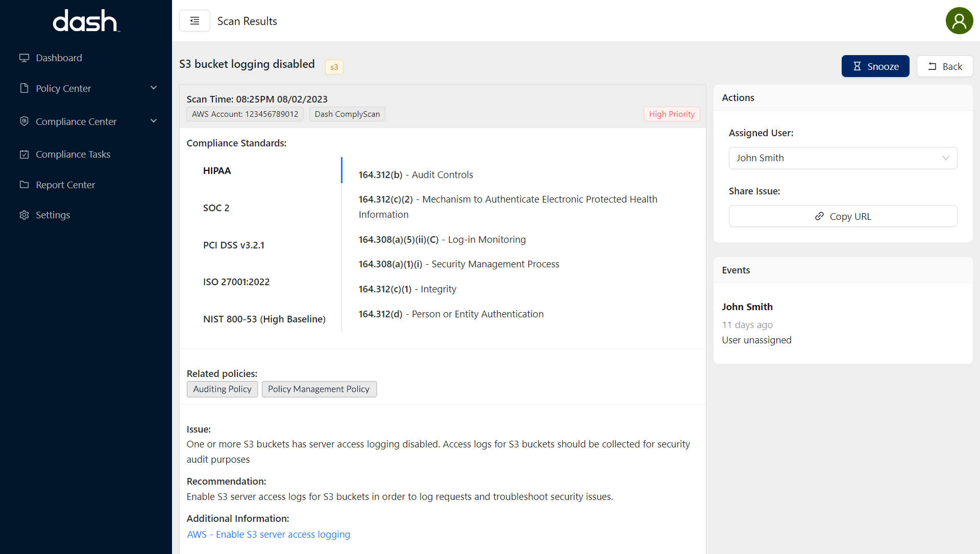This screenshot has width=980, height=554.
Task: Show NIST 800-53 (High Baseline) controls
Action: pyautogui.click(x=264, y=319)
